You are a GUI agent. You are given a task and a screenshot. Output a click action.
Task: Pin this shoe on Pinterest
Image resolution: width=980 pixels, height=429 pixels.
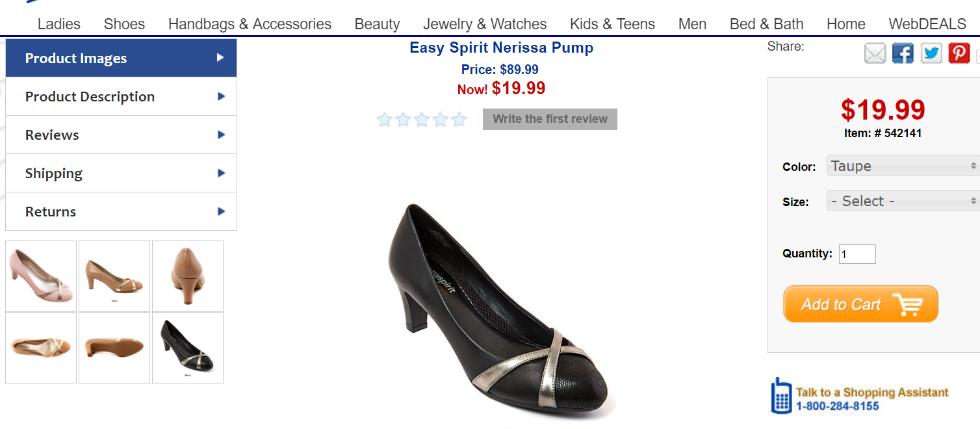click(x=959, y=53)
